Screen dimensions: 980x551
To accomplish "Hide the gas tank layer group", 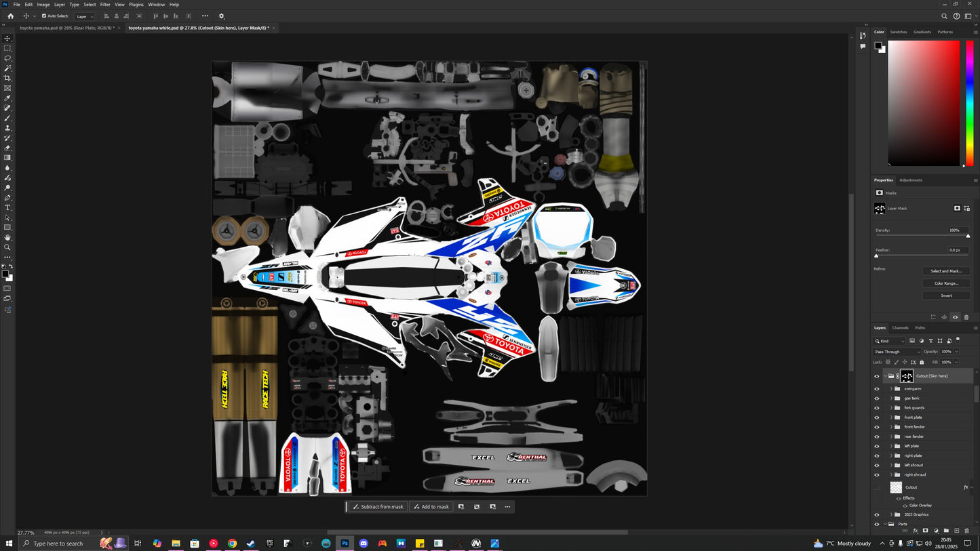I will (x=876, y=398).
